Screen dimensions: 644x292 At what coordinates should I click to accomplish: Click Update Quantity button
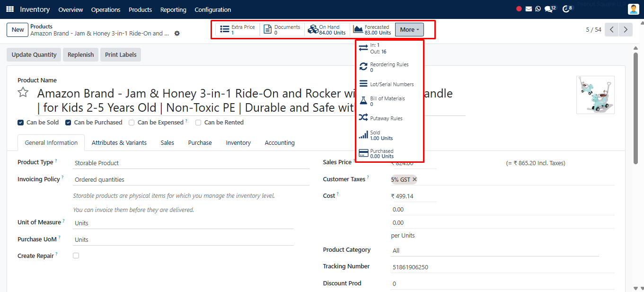[x=34, y=54]
